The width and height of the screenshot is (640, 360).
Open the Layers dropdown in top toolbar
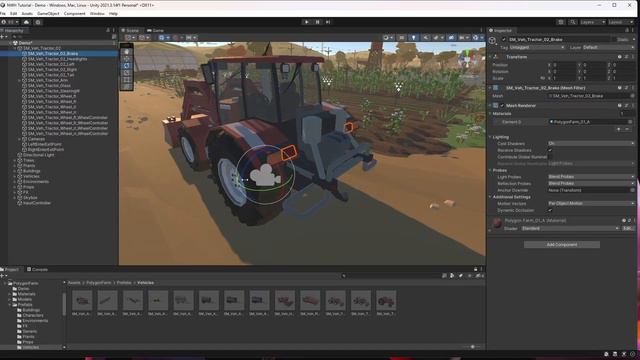[592, 22]
